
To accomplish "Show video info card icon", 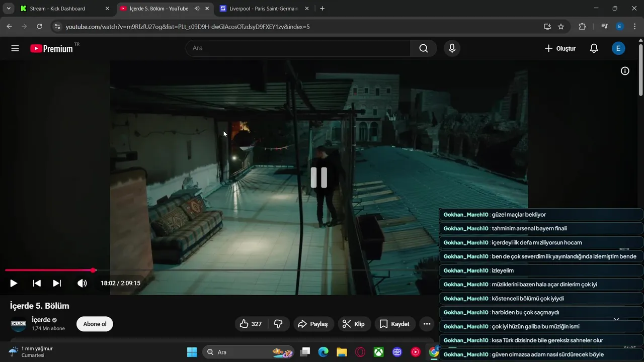I will pos(625,71).
